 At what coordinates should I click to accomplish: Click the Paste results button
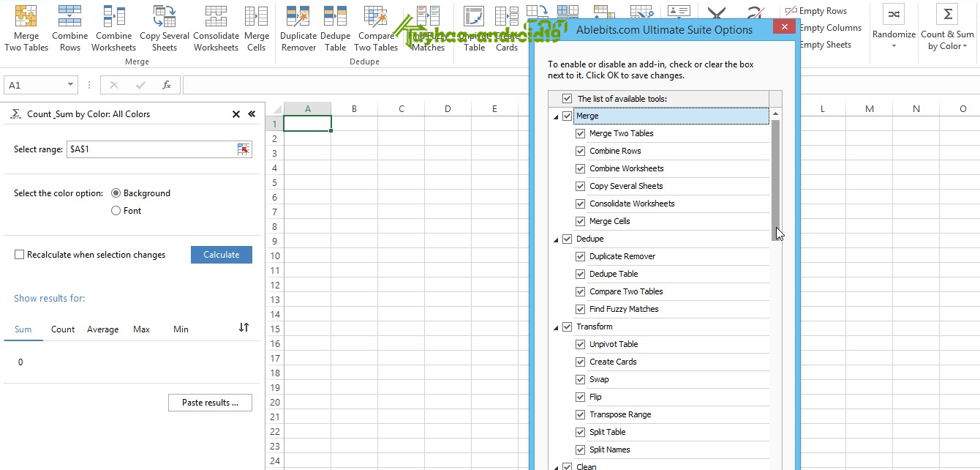point(210,403)
